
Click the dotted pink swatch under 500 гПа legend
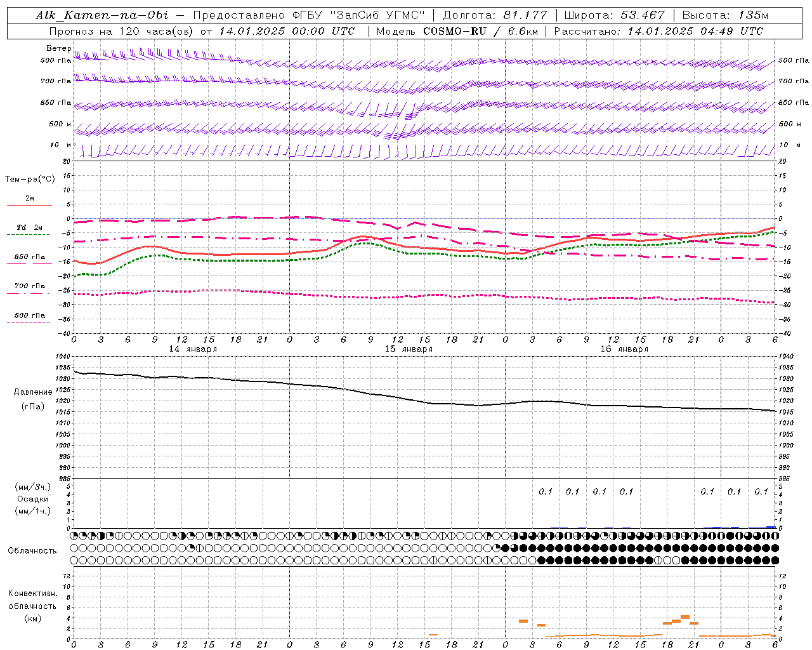(29, 322)
